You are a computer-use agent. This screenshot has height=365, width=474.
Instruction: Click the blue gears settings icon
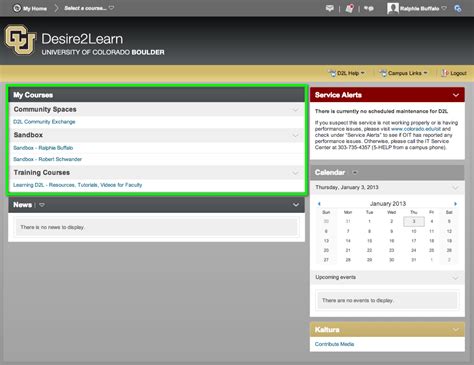(458, 8)
